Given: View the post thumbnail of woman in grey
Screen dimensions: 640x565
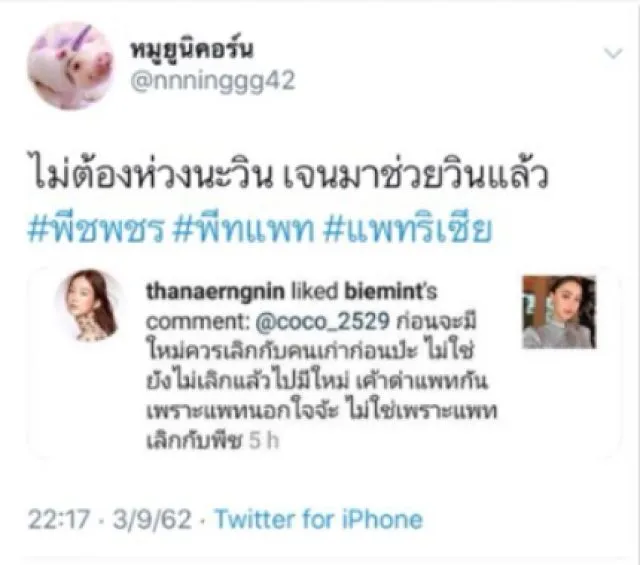Looking at the screenshot, I should tap(560, 312).
